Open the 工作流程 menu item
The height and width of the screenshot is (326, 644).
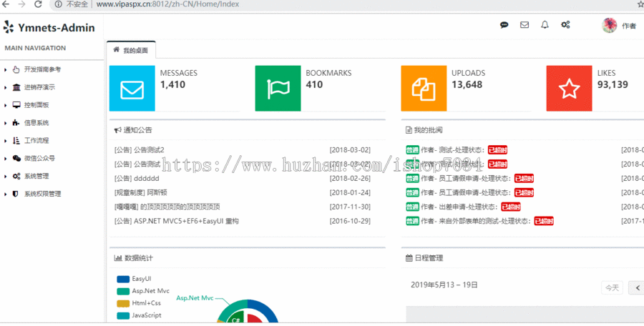(x=36, y=140)
